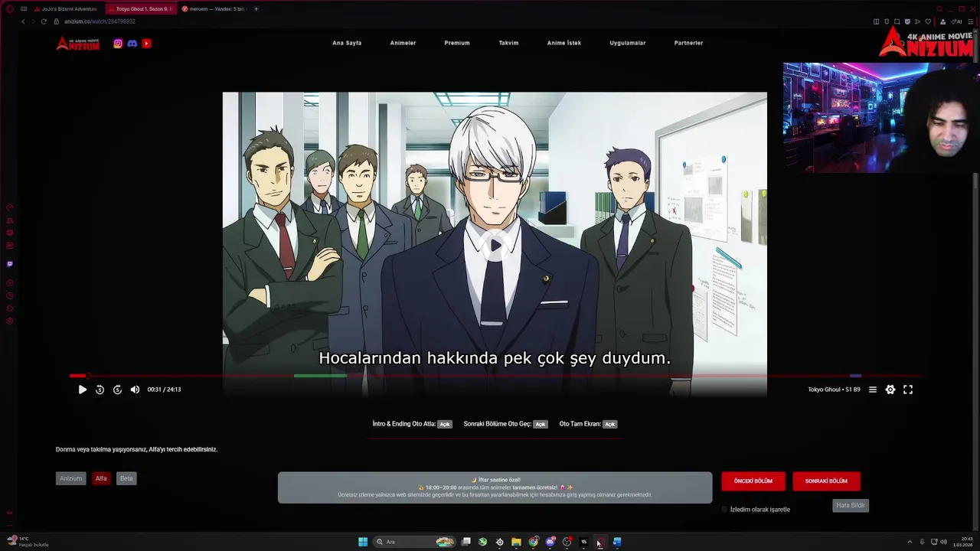This screenshot has width=980, height=551.
Task: Mute the video volume
Action: 135,390
